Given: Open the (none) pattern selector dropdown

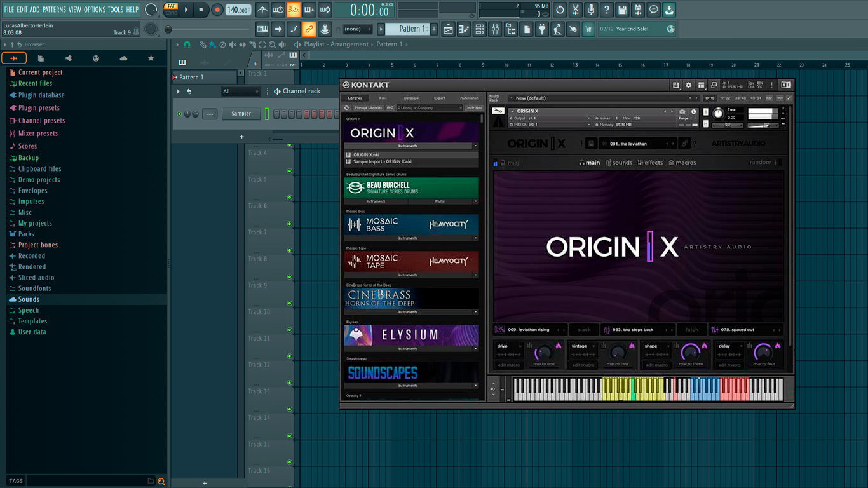Looking at the screenshot, I should [358, 29].
